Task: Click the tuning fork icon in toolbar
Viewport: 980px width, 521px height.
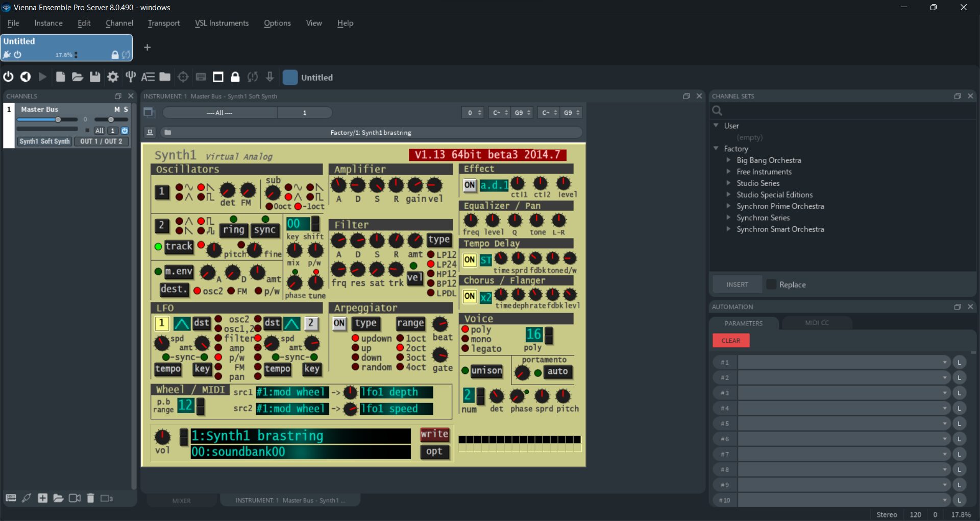Action: (131, 77)
